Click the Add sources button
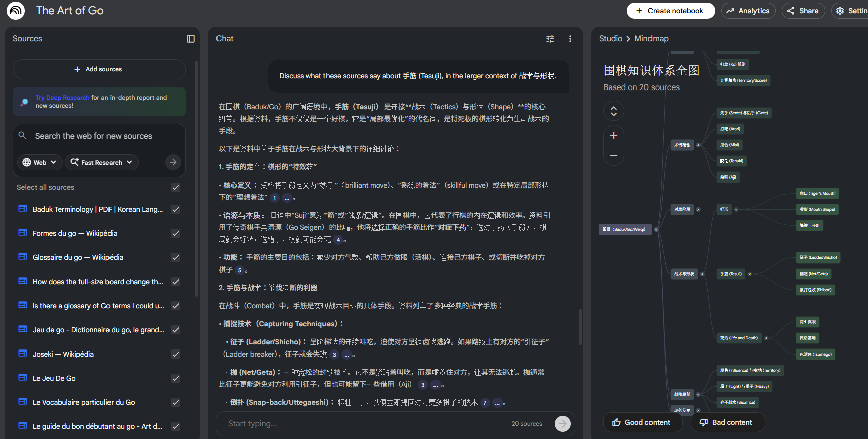Viewport: 868px width, 439px height. point(99,69)
